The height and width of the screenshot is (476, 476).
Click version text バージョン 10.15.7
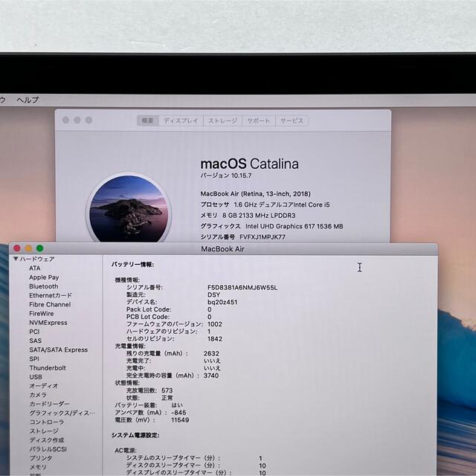226,176
